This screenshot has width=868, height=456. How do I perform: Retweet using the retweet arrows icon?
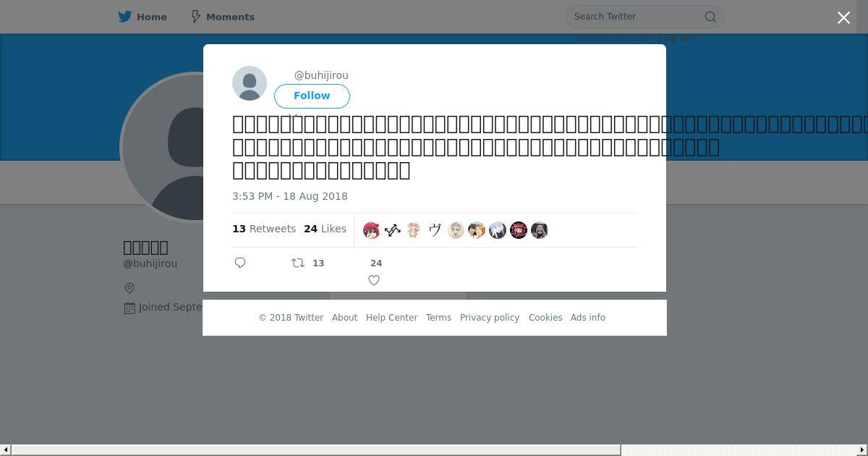298,263
